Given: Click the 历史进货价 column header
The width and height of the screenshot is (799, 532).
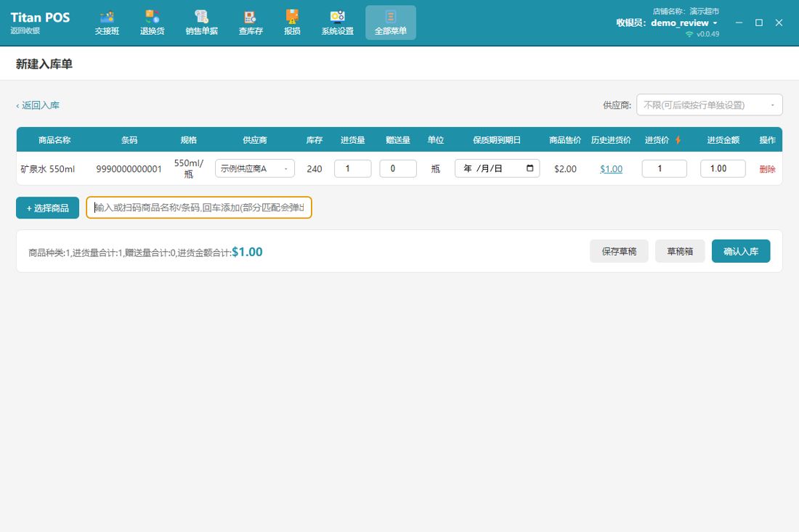Looking at the screenshot, I should pos(611,140).
